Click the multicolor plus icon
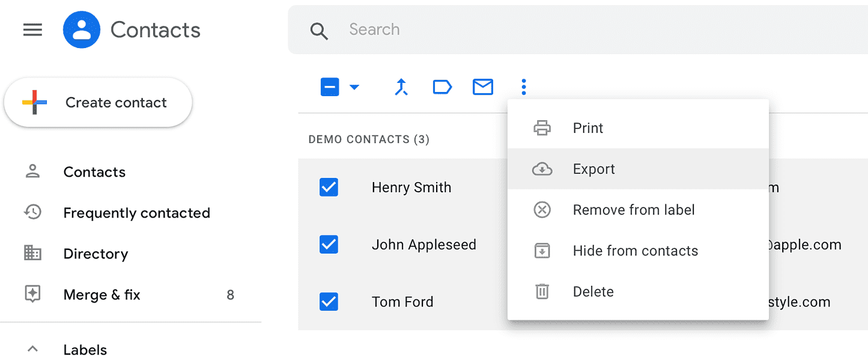 [34, 102]
